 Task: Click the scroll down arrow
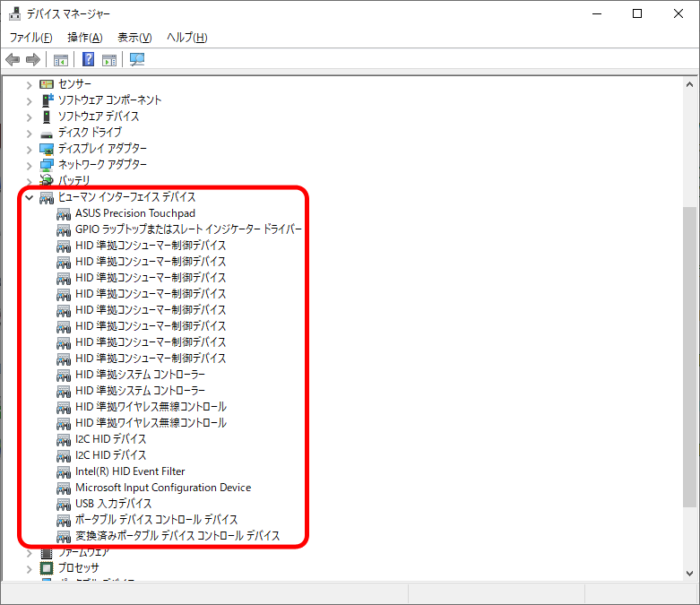(x=690, y=574)
